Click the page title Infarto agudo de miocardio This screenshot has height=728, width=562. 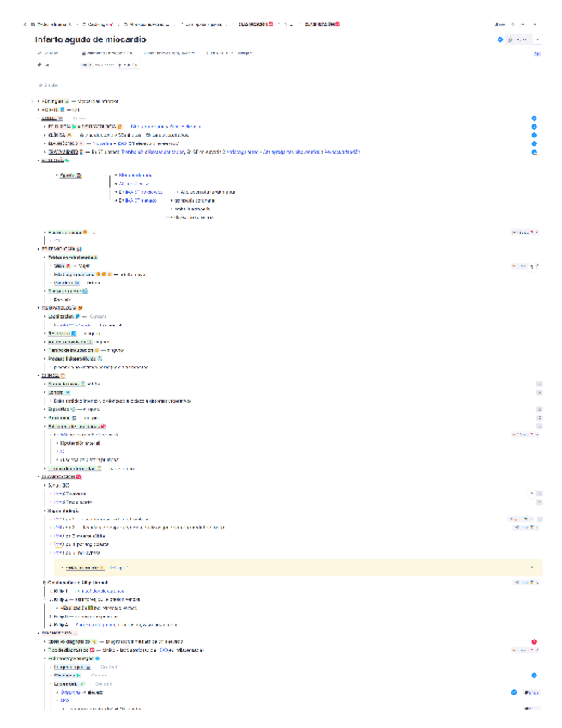pos(90,39)
